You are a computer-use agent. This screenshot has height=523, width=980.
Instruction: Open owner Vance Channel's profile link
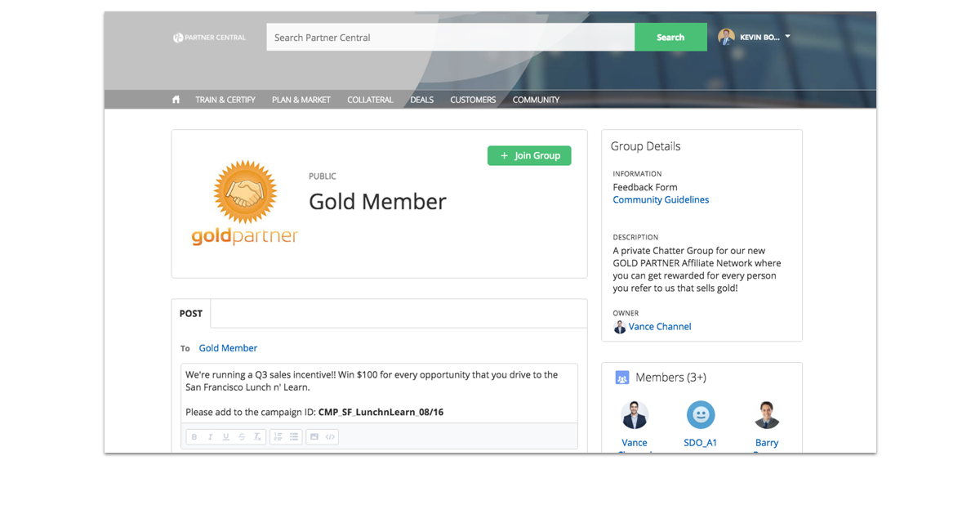659,327
